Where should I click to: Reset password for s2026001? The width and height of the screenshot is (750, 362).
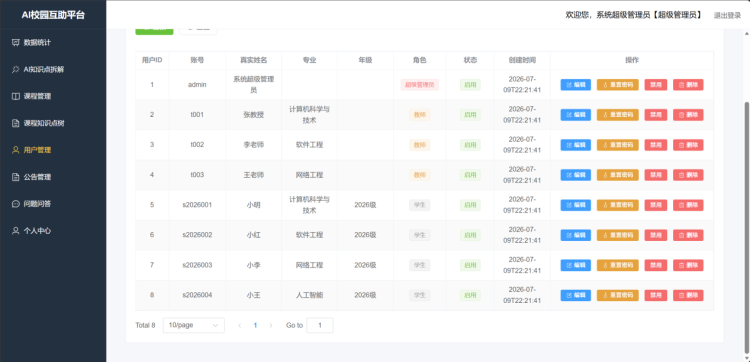618,205
